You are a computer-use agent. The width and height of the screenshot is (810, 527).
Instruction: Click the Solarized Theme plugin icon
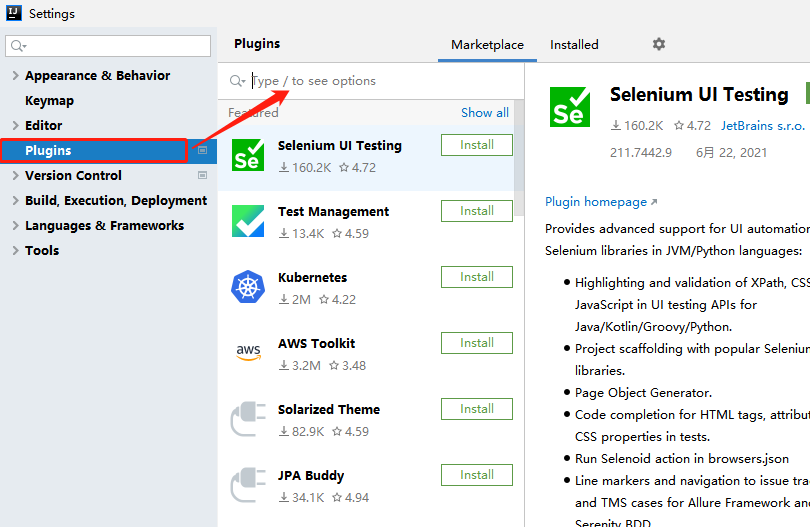[x=248, y=419]
